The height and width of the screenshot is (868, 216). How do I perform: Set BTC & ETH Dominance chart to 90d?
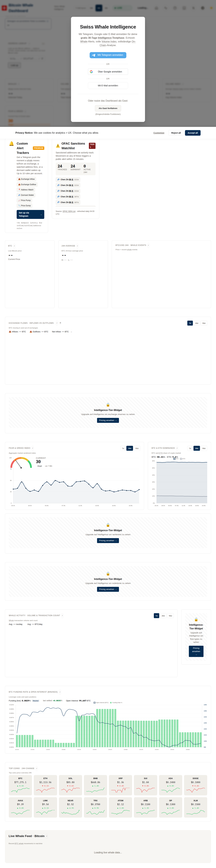(x=204, y=448)
